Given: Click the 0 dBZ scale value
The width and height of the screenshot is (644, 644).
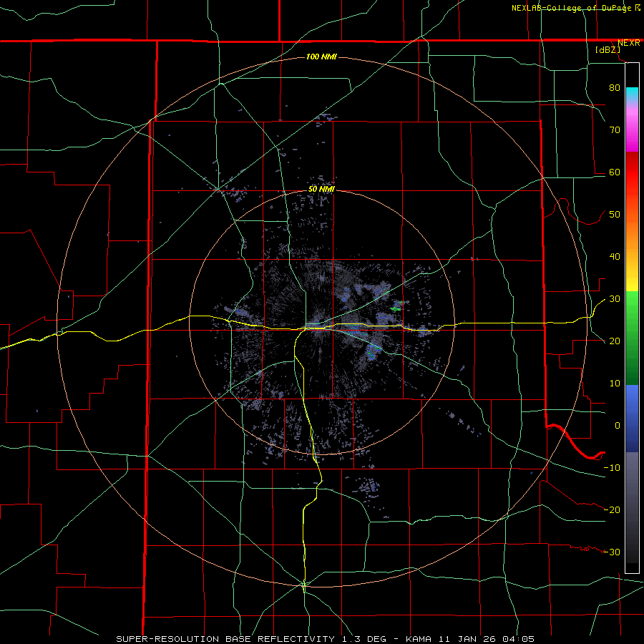Looking at the screenshot, I should tap(618, 426).
